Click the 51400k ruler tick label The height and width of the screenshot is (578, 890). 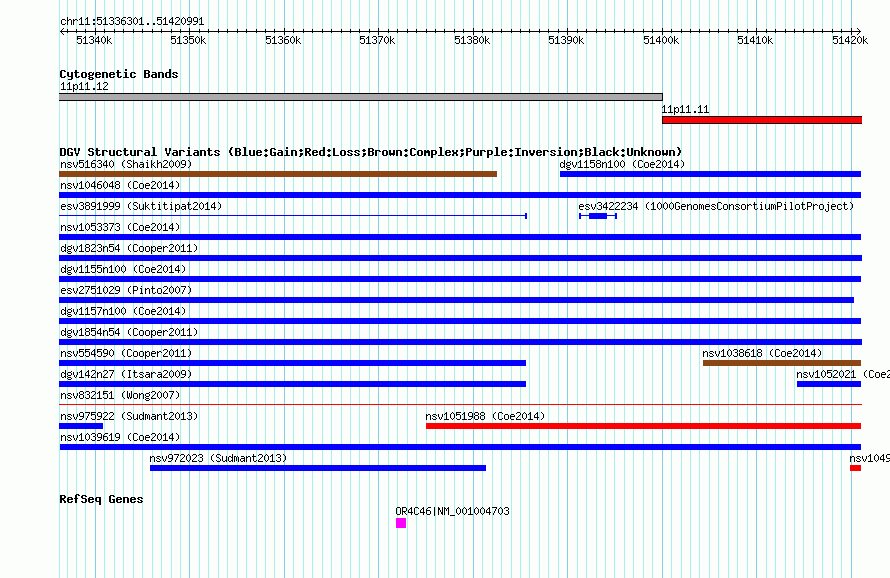661,40
